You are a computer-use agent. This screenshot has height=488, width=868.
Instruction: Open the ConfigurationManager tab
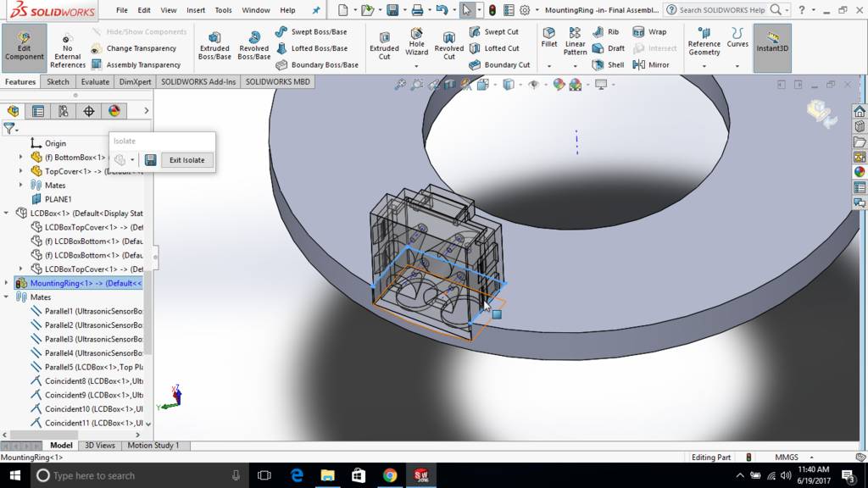click(64, 111)
